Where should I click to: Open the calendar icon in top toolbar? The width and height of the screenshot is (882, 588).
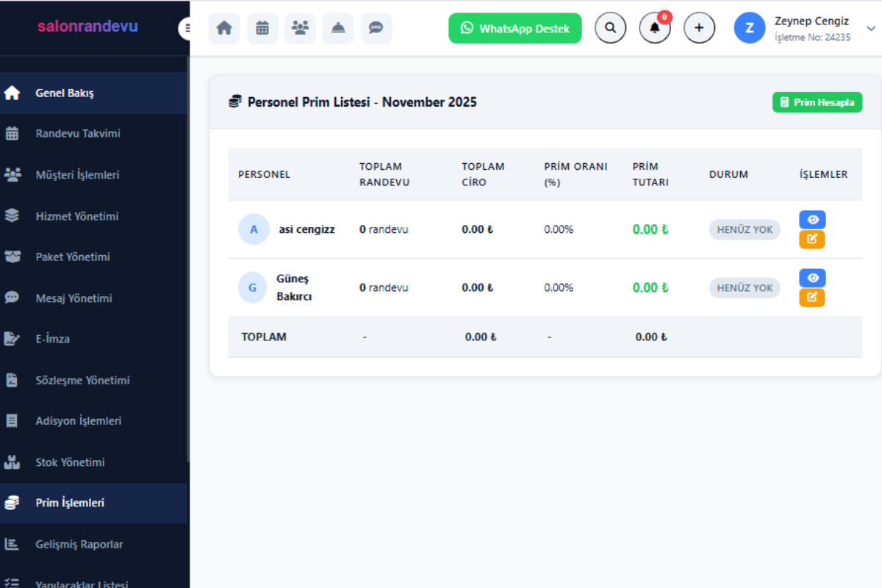click(x=262, y=29)
